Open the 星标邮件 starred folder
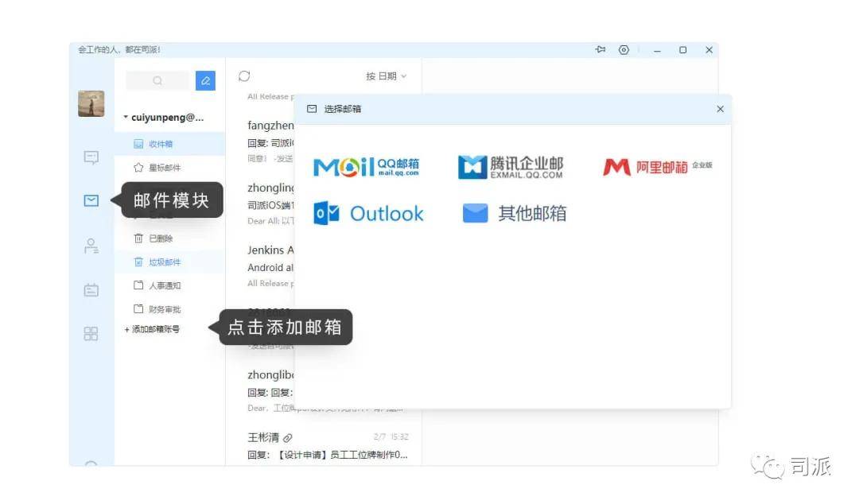Image resolution: width=859 pixels, height=504 pixels. point(164,168)
